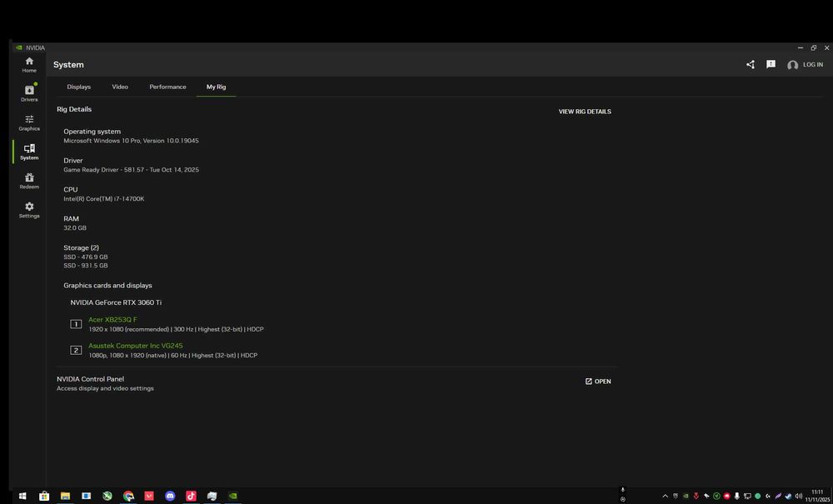833x504 pixels.
Task: Click the user avatar icon
Action: pyautogui.click(x=793, y=65)
